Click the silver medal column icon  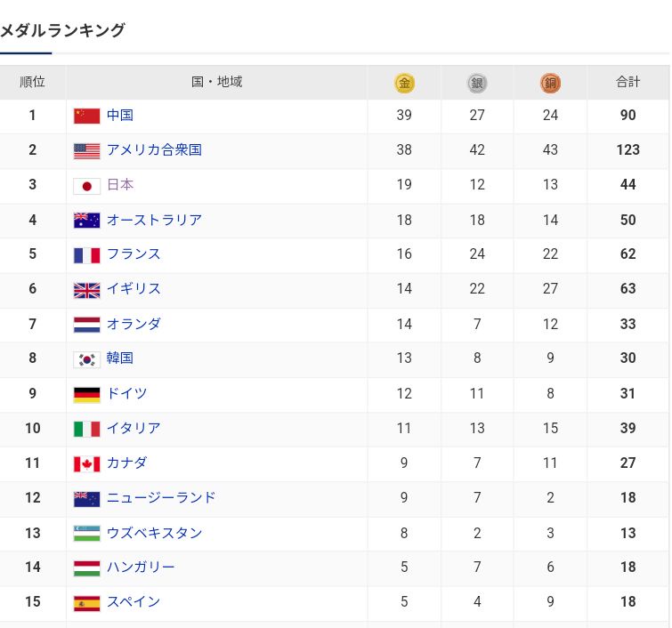(477, 83)
